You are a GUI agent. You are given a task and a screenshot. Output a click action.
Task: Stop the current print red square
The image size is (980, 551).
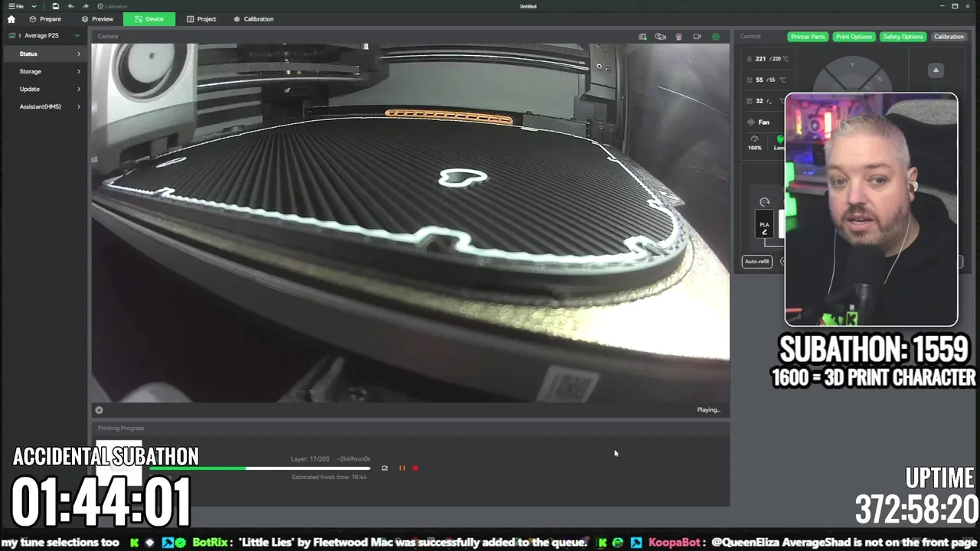pos(416,468)
